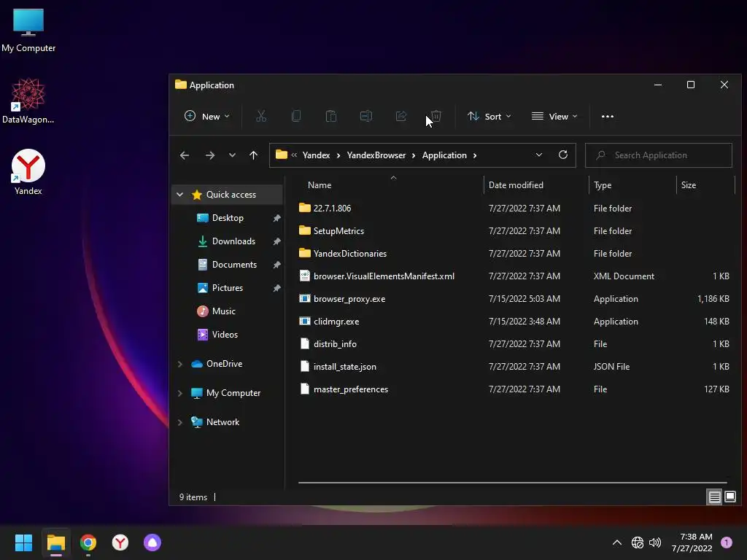Launch Chrome from the taskbar
The image size is (747, 560).
(x=88, y=542)
